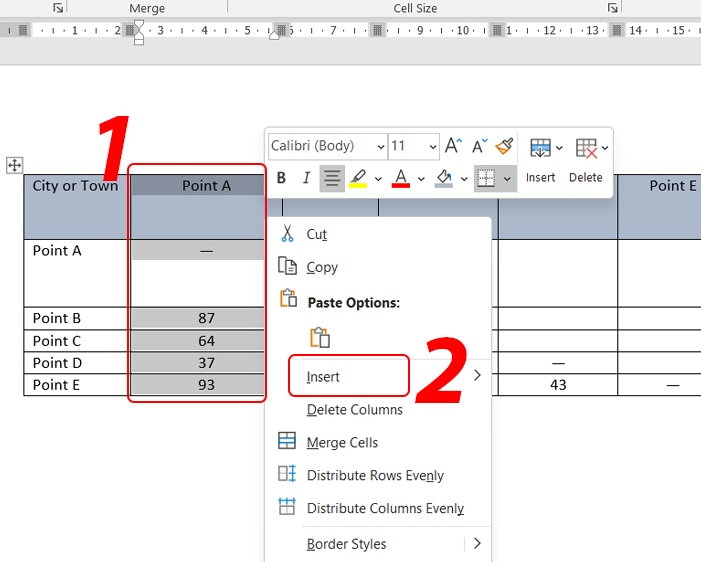Click the Insert table icon in mini toolbar
Viewport: 701px width, 562px height.
pyautogui.click(x=540, y=148)
